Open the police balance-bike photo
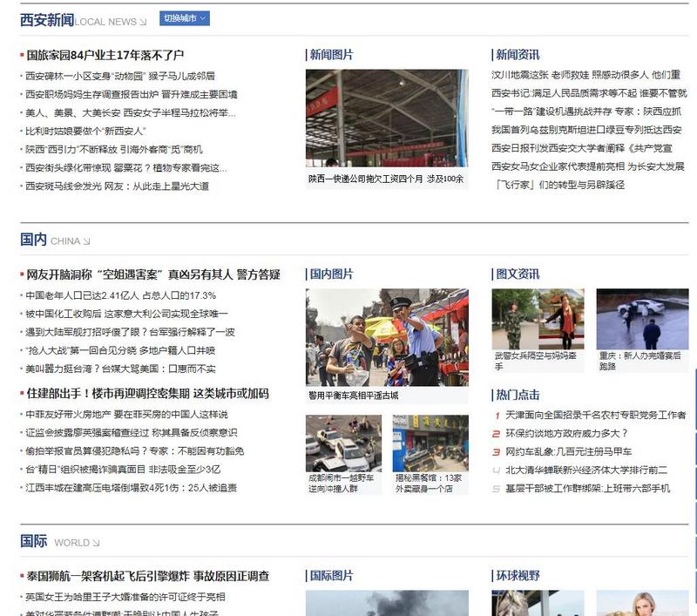Screen dimensions: 697x616 (387, 337)
